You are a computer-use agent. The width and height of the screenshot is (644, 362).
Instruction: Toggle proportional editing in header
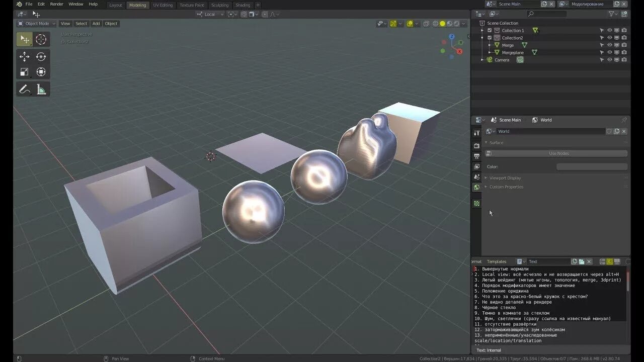click(265, 14)
